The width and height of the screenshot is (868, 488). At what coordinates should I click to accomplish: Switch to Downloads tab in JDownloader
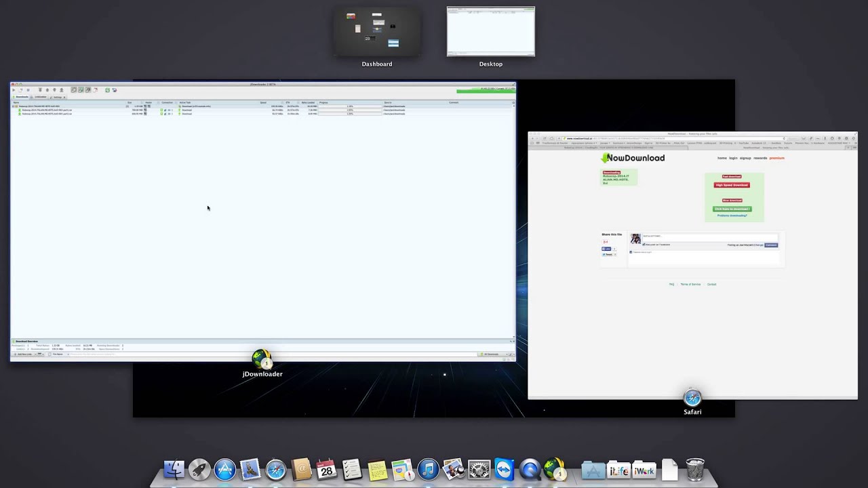click(20, 97)
